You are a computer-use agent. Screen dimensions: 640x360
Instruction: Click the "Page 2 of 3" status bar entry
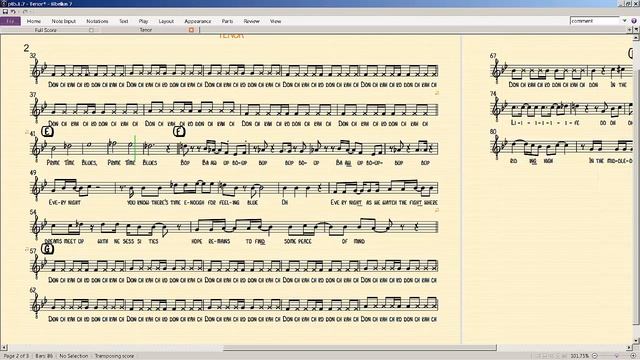(16, 356)
